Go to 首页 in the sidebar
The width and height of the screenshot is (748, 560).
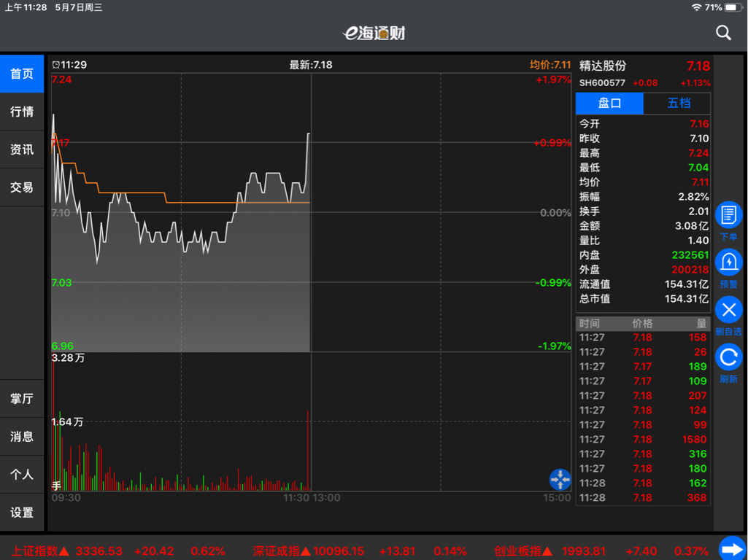click(22, 74)
